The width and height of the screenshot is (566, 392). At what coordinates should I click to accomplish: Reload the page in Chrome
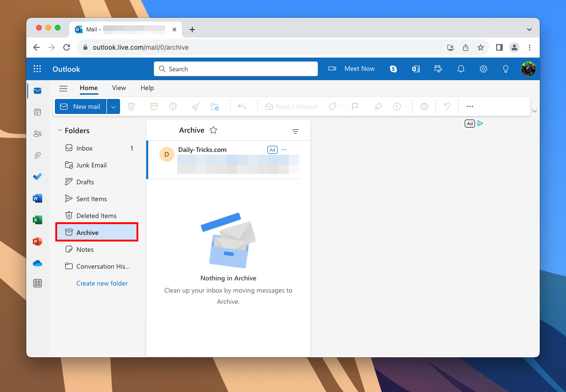point(67,47)
